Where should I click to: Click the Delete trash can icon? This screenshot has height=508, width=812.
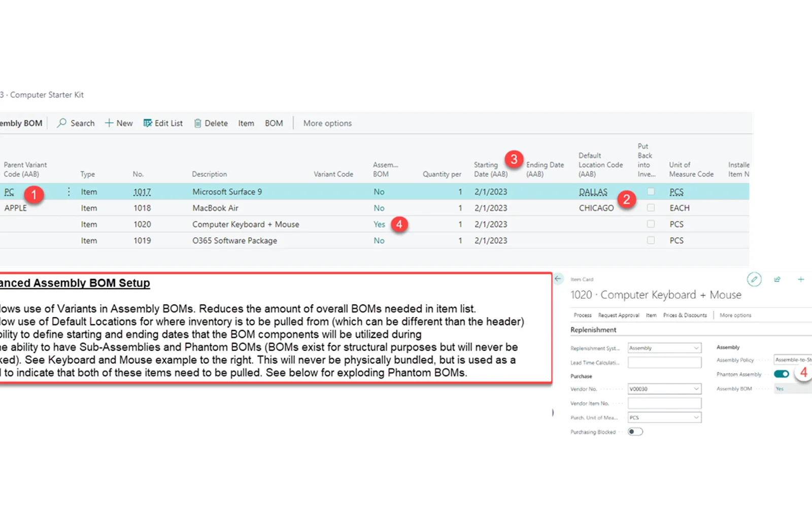tap(197, 123)
